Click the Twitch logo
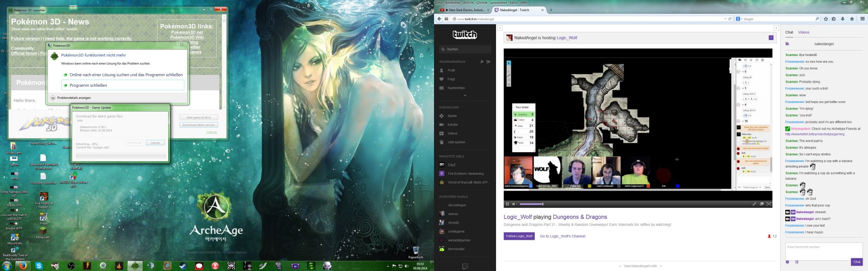868x271 pixels. pos(465,34)
